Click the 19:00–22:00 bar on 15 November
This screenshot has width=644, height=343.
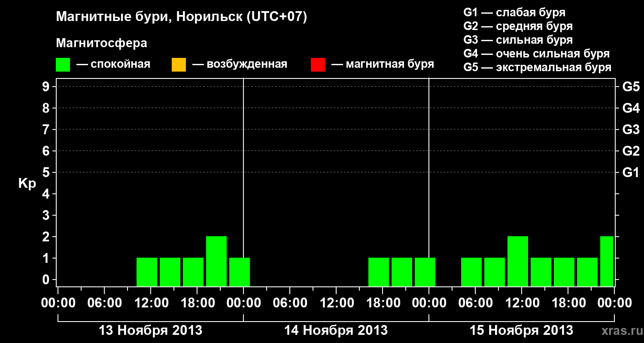[587, 272]
